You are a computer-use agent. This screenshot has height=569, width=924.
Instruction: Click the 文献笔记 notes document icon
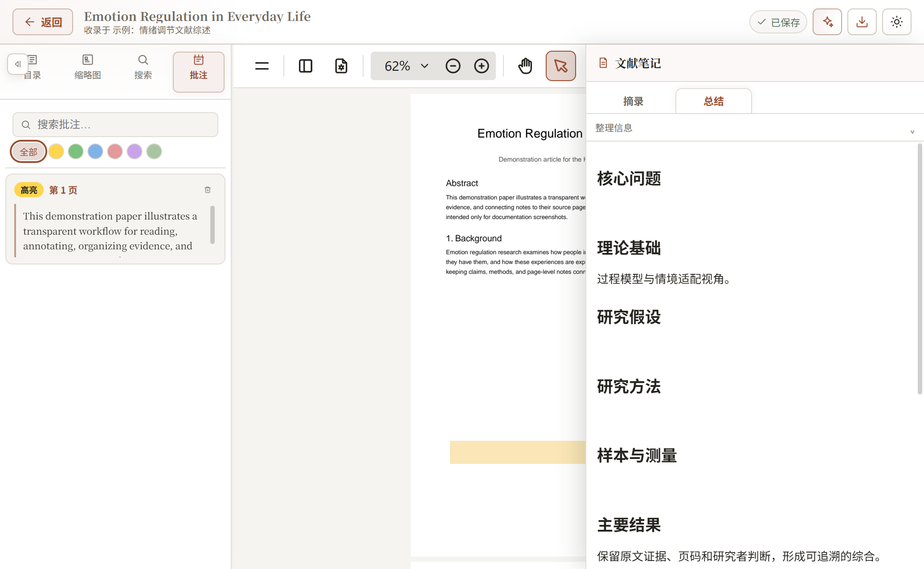click(x=603, y=63)
